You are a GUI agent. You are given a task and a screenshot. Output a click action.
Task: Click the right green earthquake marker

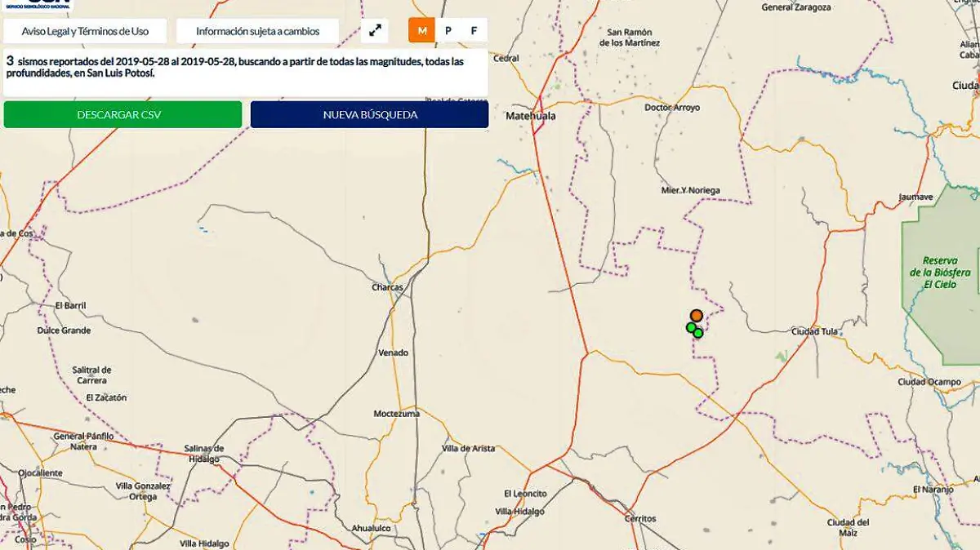(698, 333)
